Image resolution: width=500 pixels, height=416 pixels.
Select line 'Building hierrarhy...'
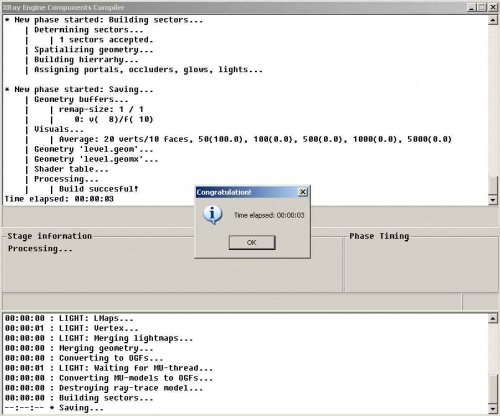(86, 60)
